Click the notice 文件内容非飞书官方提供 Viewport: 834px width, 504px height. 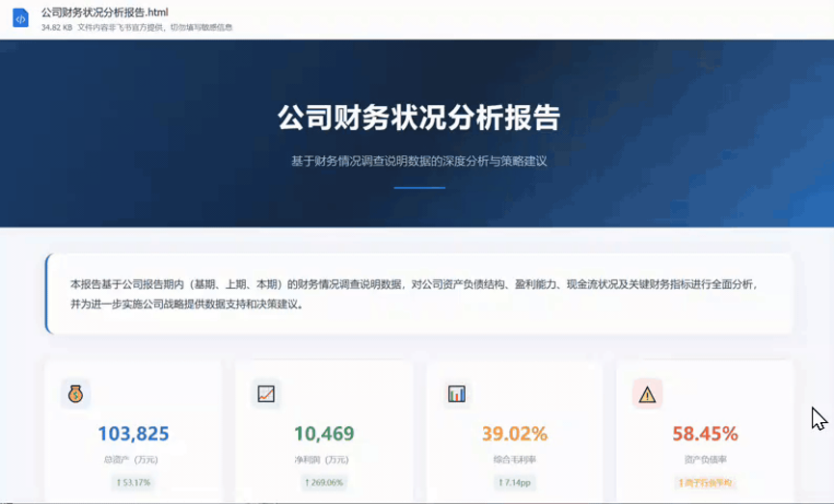pos(121,27)
